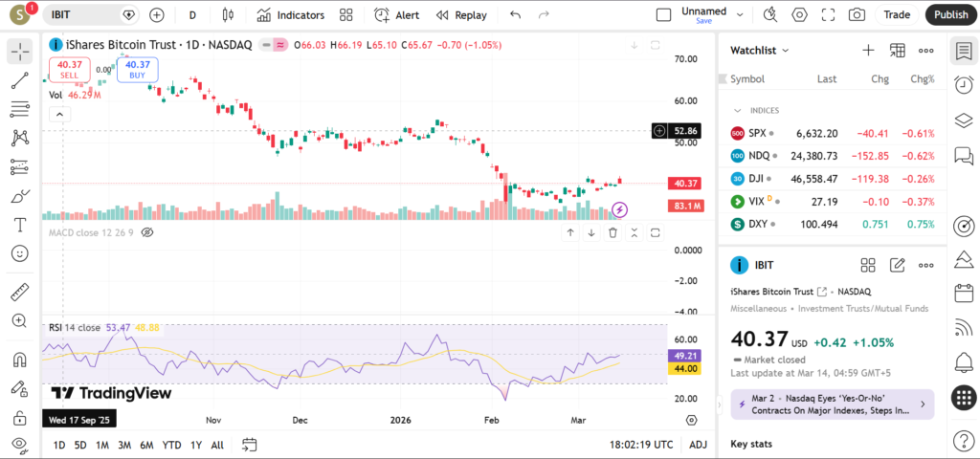The height and width of the screenshot is (459, 980).
Task: Switch to the YTD time range
Action: tap(172, 445)
